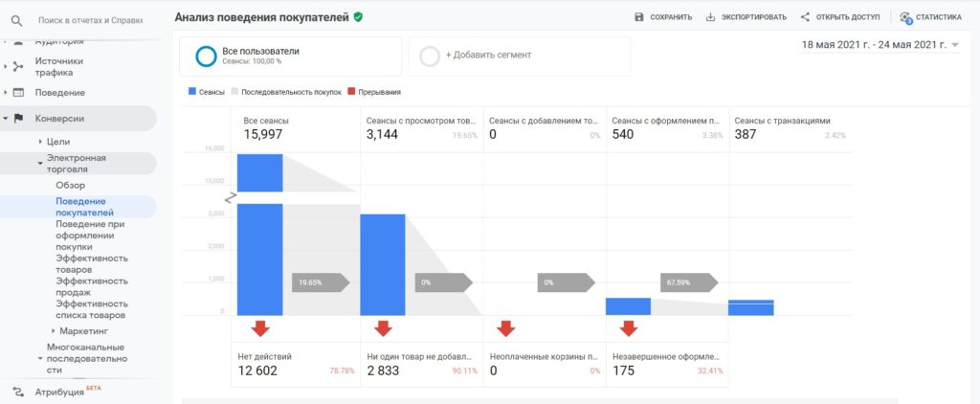Expand the Goals tree item
The image size is (980, 404).
click(40, 142)
